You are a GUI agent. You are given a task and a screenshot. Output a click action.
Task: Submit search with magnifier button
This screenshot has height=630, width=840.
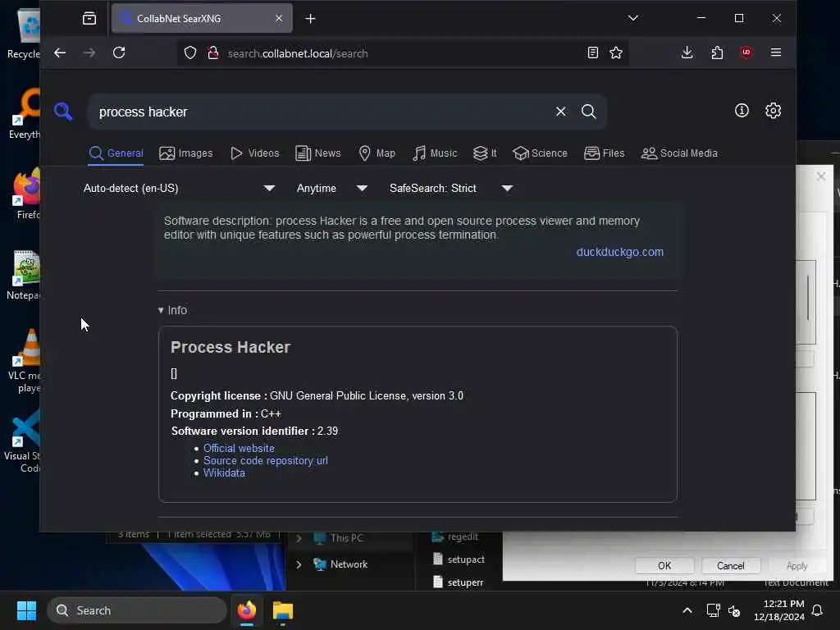point(588,112)
